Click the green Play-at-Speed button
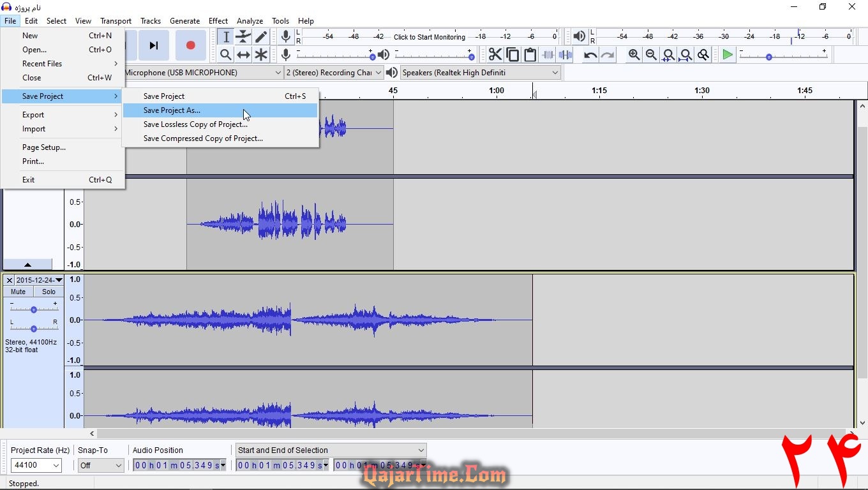 (x=727, y=55)
